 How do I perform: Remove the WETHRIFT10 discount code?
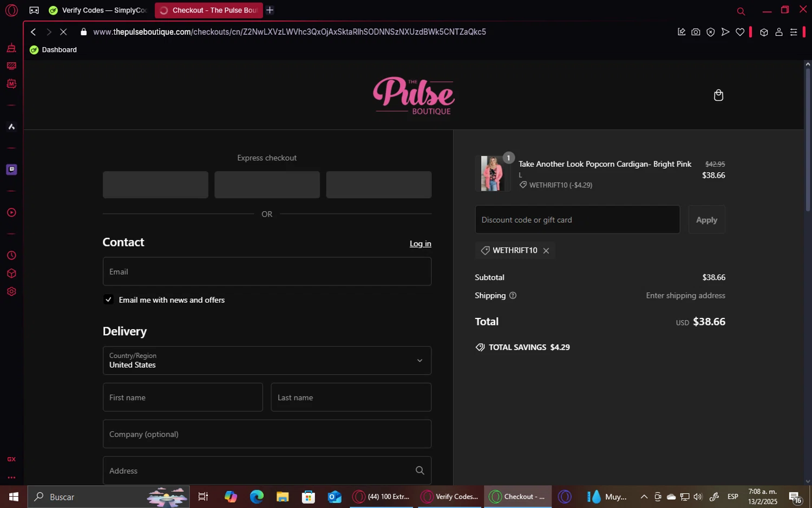tap(546, 251)
